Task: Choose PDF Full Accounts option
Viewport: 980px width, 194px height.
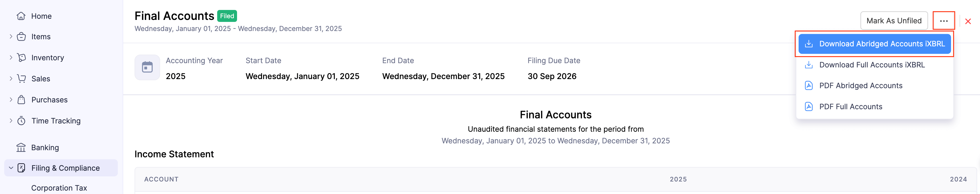Action: [850, 107]
